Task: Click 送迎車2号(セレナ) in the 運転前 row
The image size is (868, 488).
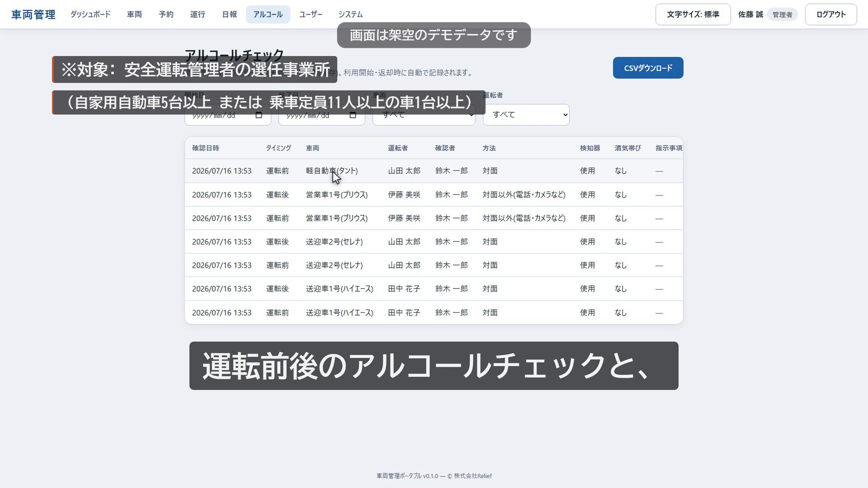Action: click(335, 265)
